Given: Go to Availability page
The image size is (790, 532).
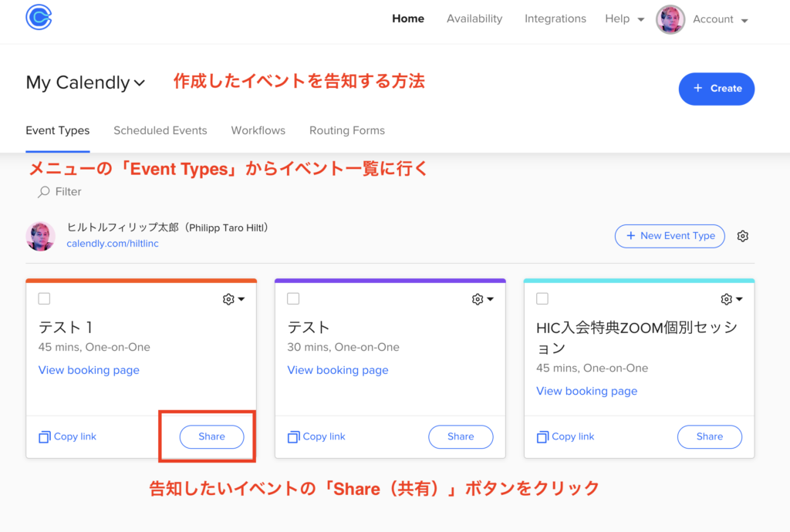Looking at the screenshot, I should 474,19.
